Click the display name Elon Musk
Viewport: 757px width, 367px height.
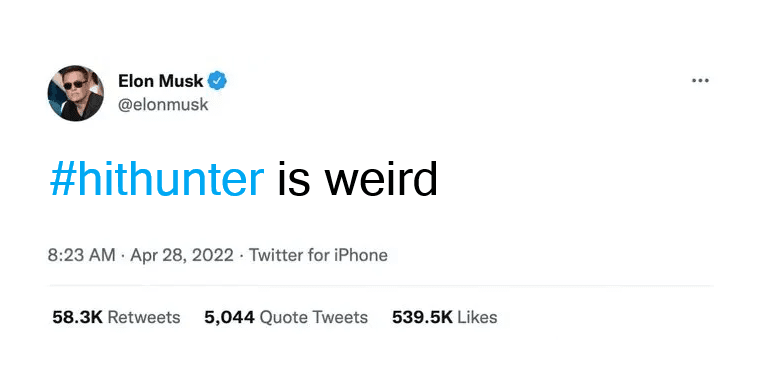(161, 81)
